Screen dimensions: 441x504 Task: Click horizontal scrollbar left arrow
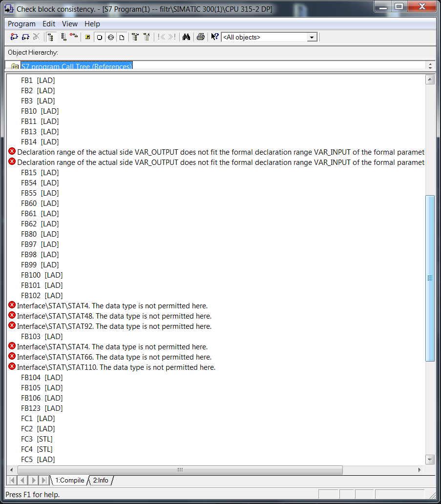12,470
